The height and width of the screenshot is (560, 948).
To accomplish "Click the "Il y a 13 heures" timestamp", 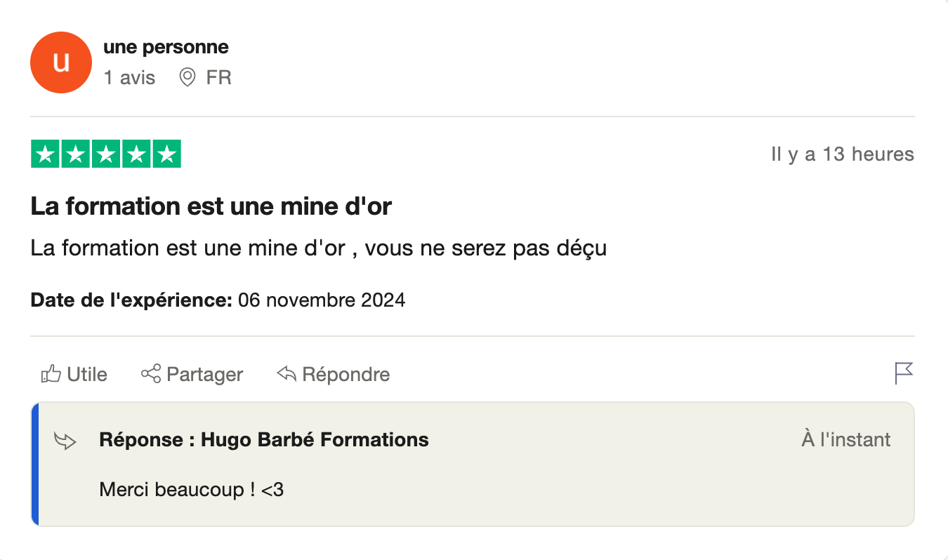I will pos(842,154).
